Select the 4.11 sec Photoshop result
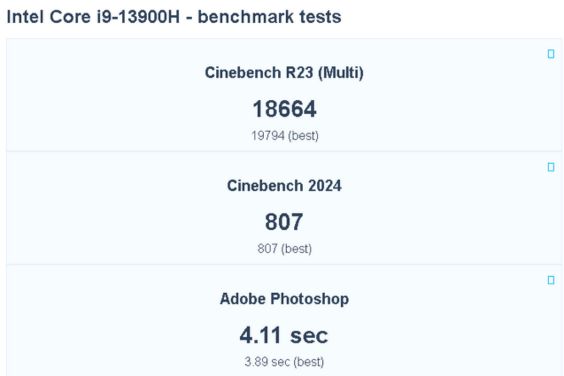564x376 pixels. coord(284,335)
